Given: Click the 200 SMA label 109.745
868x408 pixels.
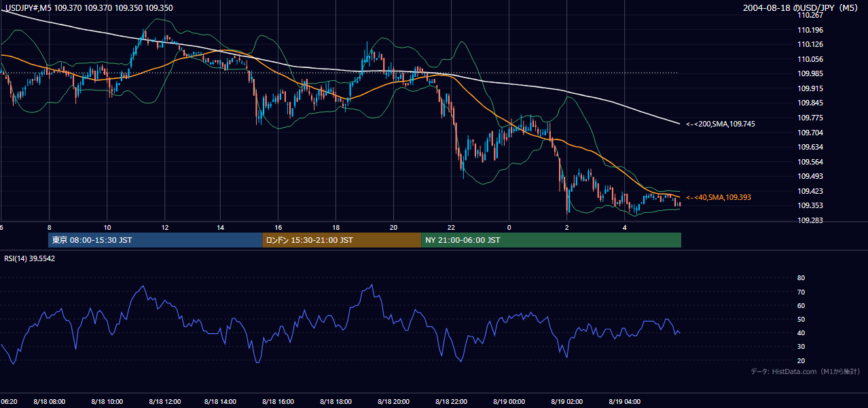Looking at the screenshot, I should (x=721, y=124).
